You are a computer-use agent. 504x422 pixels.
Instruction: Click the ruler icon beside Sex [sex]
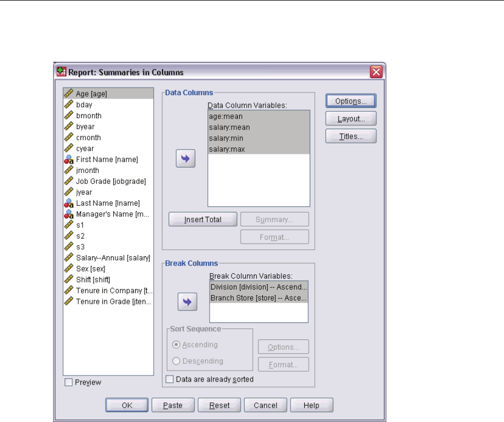click(x=69, y=268)
